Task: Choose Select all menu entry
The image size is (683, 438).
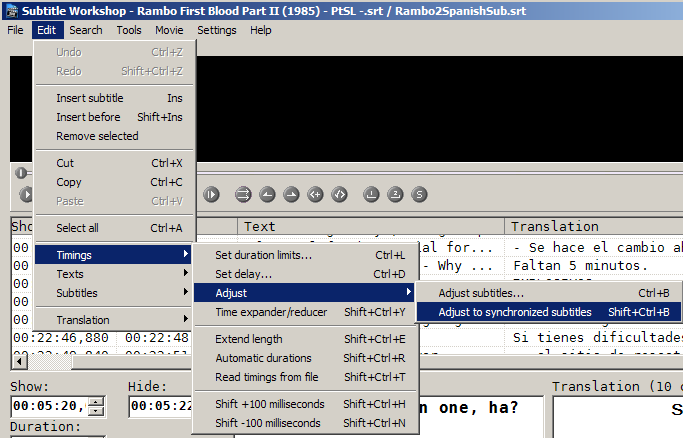Action: click(114, 228)
